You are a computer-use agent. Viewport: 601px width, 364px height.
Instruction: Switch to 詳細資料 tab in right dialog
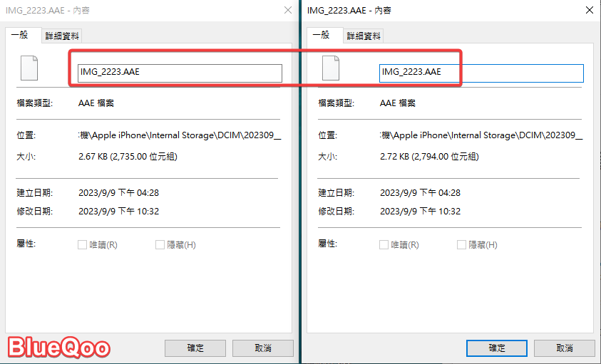click(364, 36)
